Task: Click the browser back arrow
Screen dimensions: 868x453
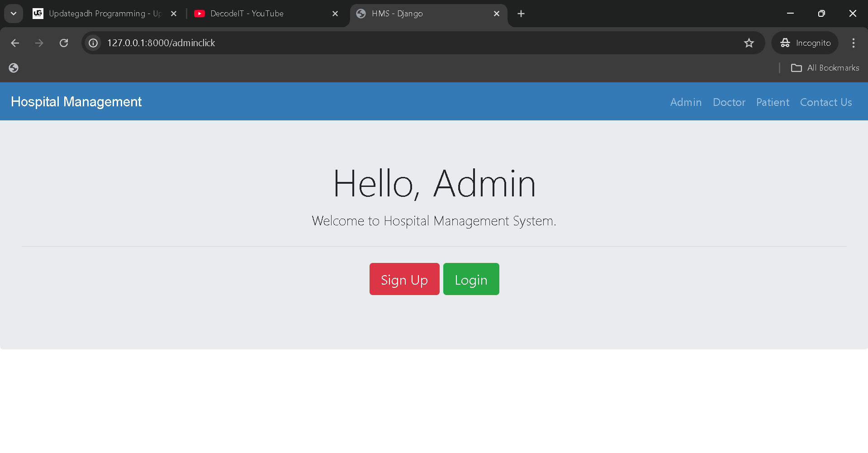Action: (15, 43)
